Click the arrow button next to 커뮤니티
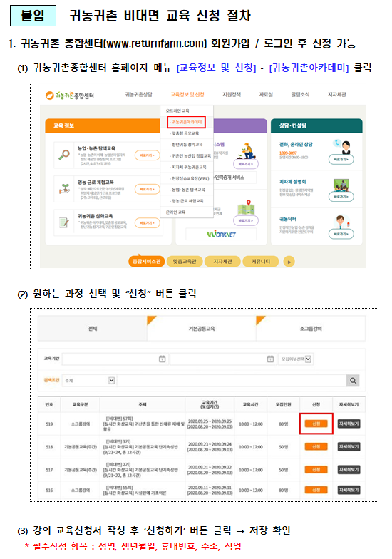392x559 pixels. (x=289, y=262)
